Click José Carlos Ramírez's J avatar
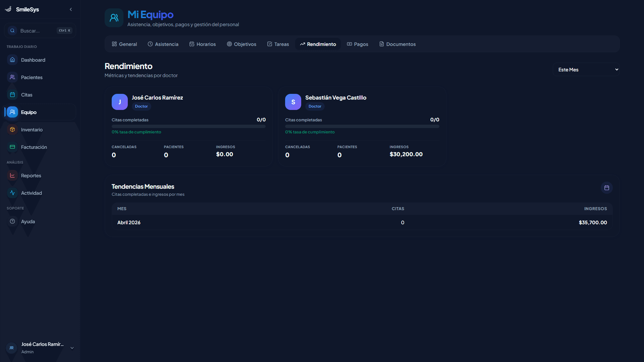This screenshot has height=362, width=644. pos(120,102)
